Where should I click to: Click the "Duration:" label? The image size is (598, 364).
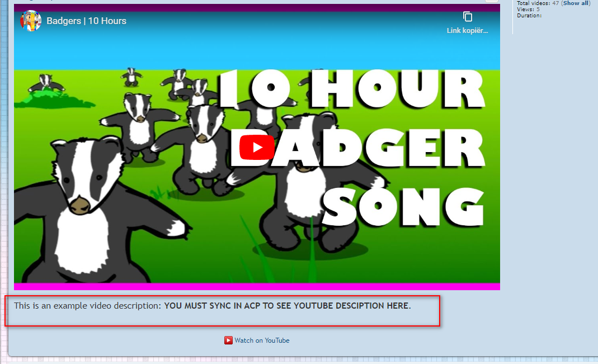(529, 16)
